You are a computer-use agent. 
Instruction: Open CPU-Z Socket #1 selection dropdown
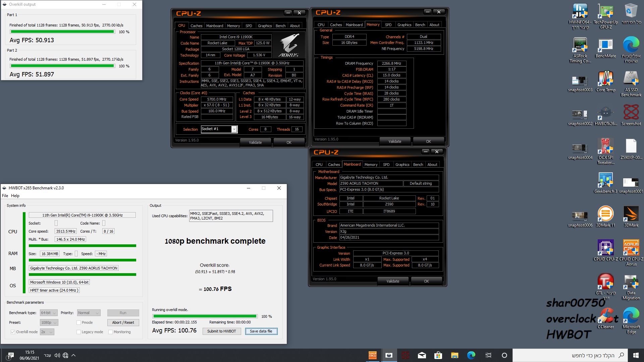pyautogui.click(x=219, y=129)
